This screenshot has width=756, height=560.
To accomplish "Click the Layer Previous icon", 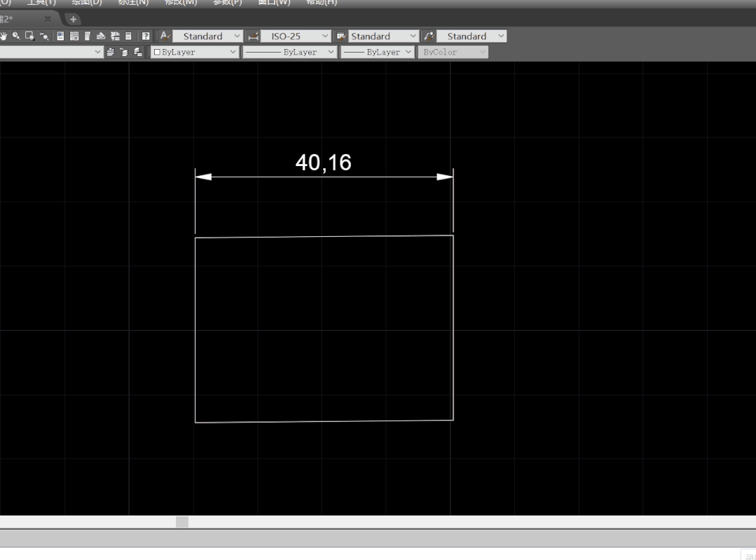I will 124,52.
